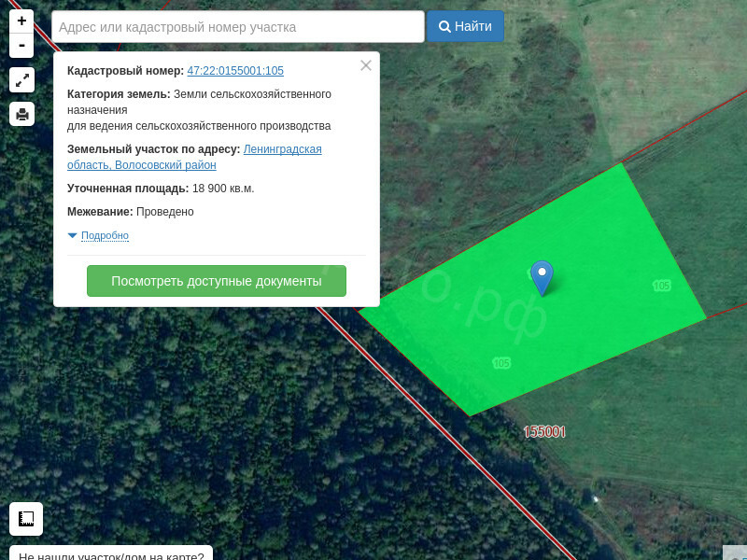The width and height of the screenshot is (747, 560).
Task: Open the ruler measurement tool
Action: click(x=26, y=518)
